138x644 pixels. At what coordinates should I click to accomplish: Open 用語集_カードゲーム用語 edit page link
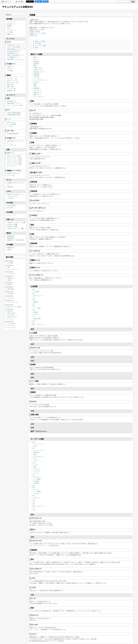coord(37,33)
